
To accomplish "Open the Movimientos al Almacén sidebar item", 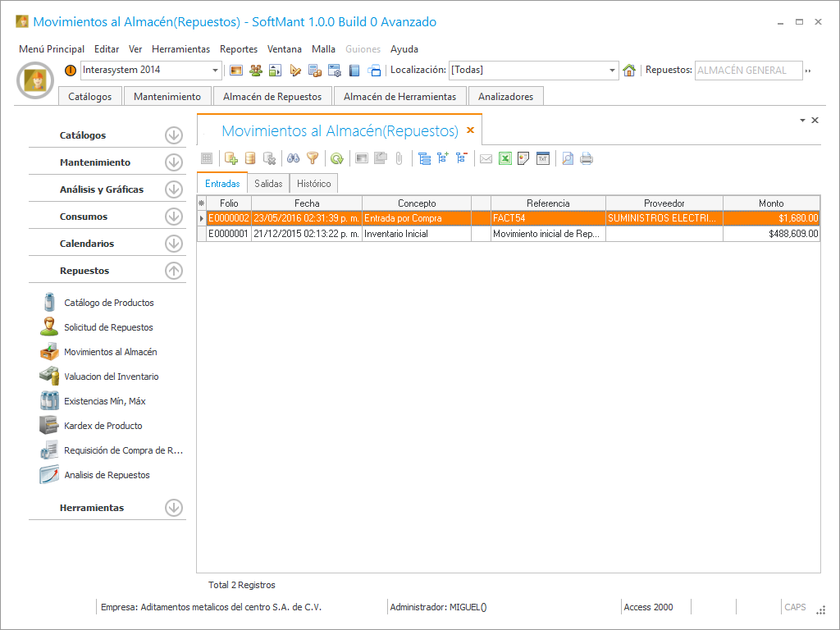I will (x=110, y=352).
